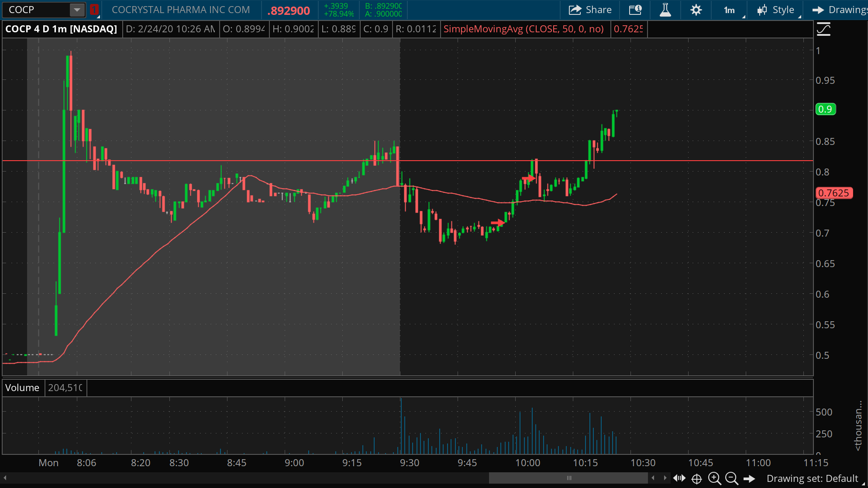Click the bottom-bar right arrow pointer icon
This screenshot has height=488, width=868.
749,478
